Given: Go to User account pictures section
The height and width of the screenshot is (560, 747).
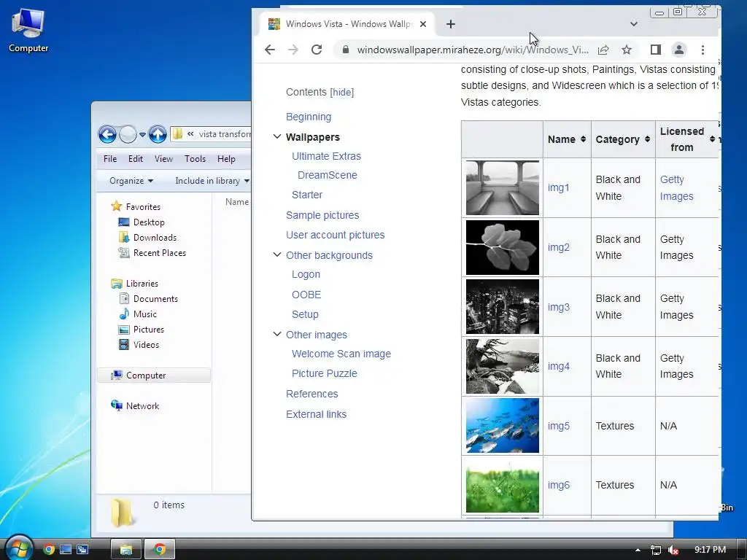Looking at the screenshot, I should (x=336, y=235).
